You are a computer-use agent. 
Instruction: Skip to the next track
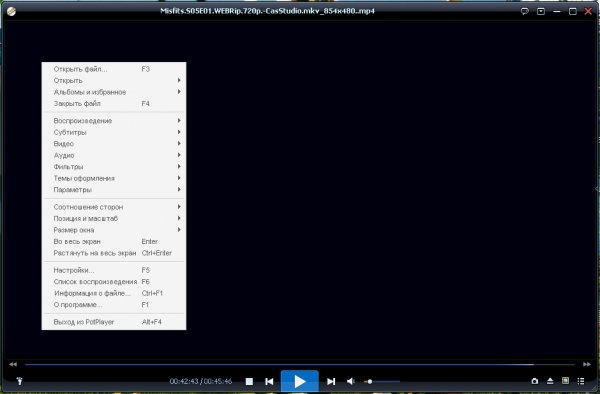(331, 381)
